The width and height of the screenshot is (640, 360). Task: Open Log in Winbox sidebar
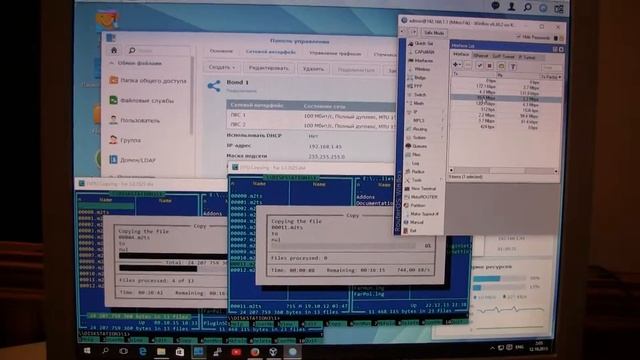coord(415,163)
